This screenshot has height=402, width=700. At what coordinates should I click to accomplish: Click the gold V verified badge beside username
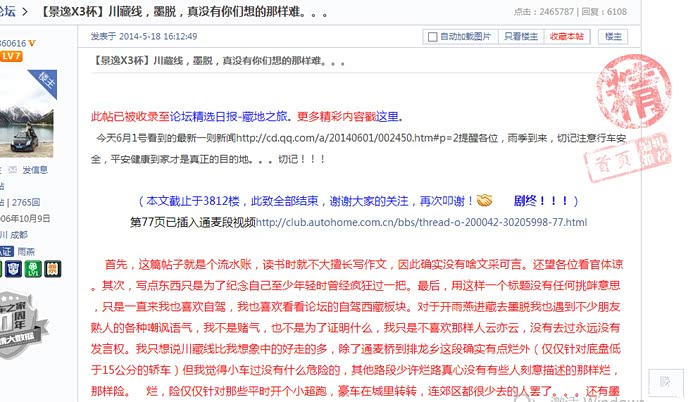(32, 44)
